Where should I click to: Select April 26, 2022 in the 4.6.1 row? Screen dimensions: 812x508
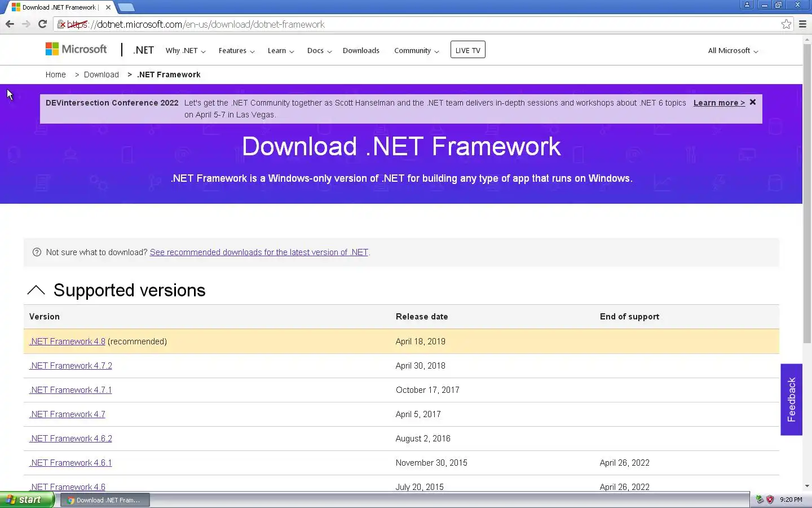[625, 463]
